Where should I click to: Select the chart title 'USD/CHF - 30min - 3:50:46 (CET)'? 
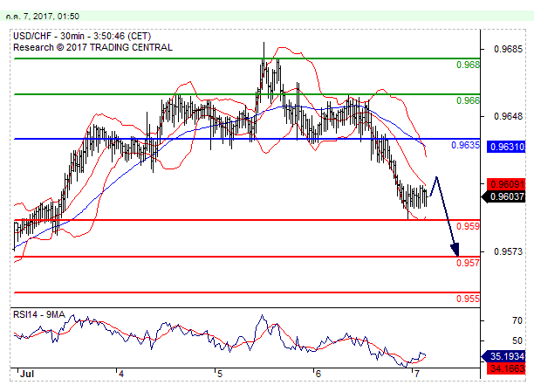click(x=82, y=36)
